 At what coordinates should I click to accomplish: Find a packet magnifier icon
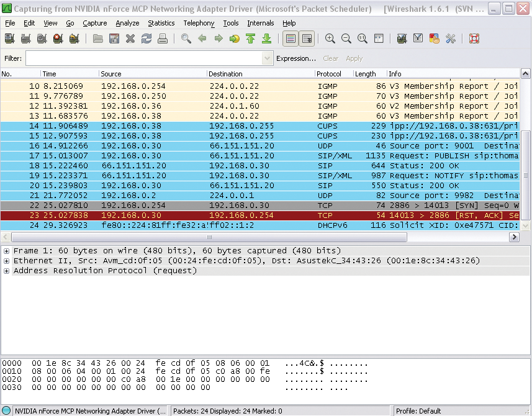(x=186, y=38)
